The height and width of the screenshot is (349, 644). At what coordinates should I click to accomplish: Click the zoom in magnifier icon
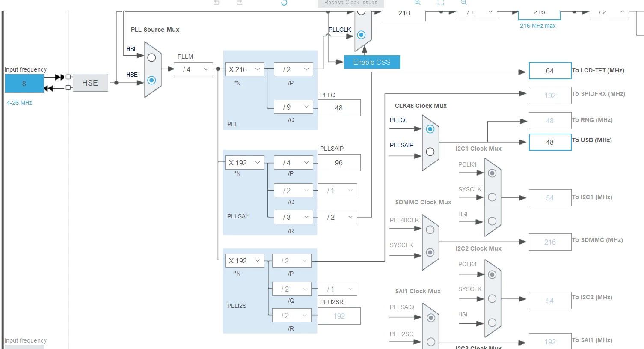click(x=418, y=3)
